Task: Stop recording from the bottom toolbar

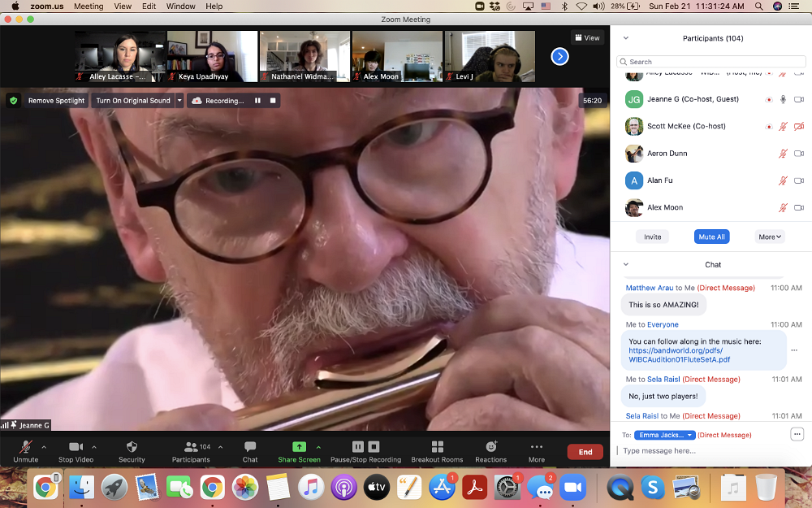Action: tap(374, 447)
